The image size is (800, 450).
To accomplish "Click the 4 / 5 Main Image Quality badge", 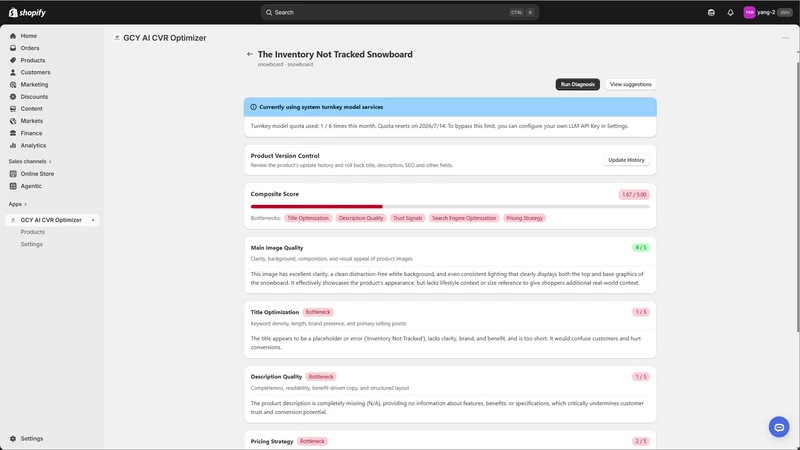I will point(641,248).
